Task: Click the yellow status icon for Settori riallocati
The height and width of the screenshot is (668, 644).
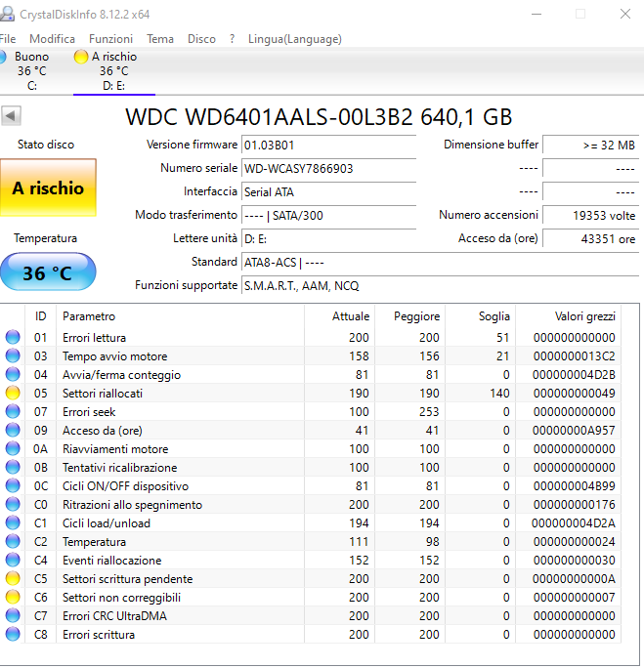Action: pos(13,393)
